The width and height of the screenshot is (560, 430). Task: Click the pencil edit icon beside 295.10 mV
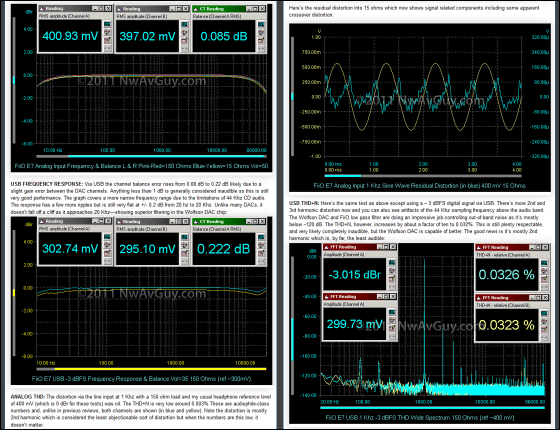[x=184, y=253]
